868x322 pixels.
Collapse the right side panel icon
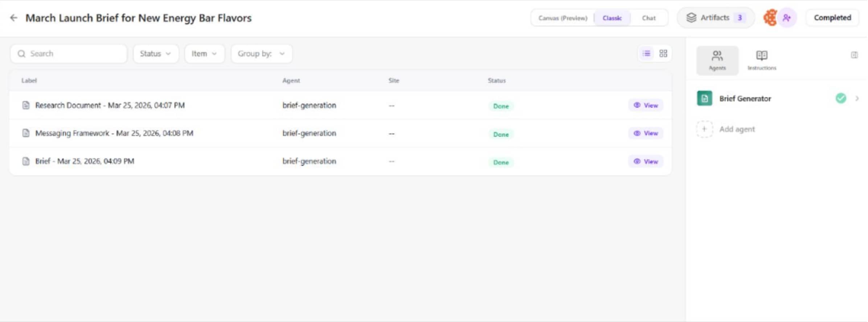[x=854, y=55]
